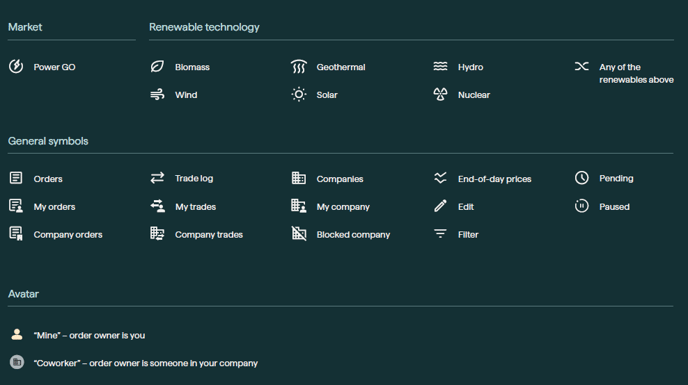Click the My trades label
This screenshot has width=688, height=385.
click(195, 207)
